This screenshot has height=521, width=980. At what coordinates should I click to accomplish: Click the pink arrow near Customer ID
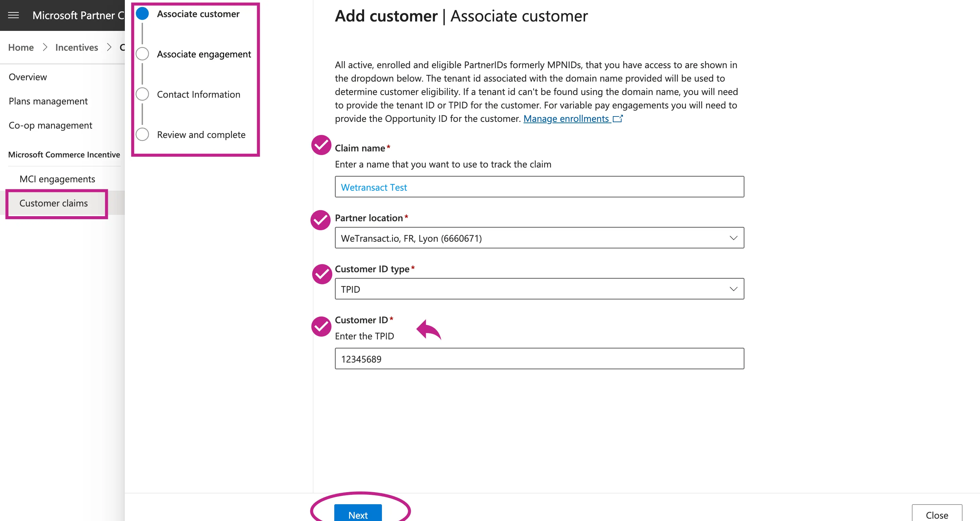pos(429,330)
